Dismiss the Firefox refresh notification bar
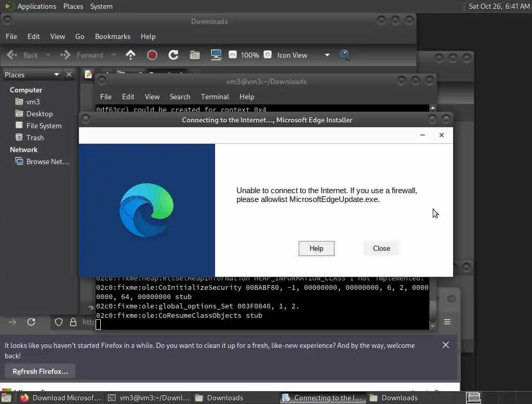The image size is (532, 404). pos(445,345)
